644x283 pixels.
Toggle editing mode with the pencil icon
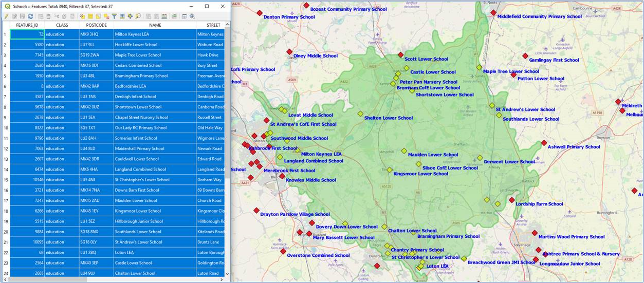point(6,16)
